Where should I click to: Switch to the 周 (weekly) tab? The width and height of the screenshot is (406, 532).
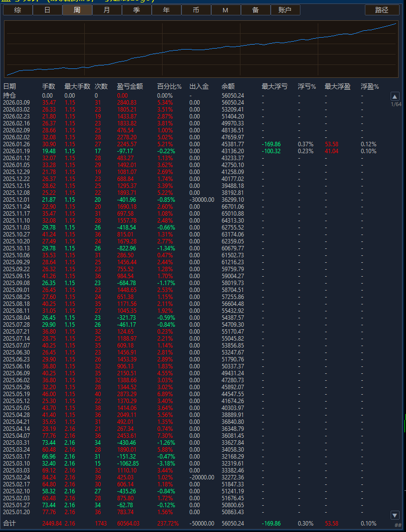[x=77, y=10]
